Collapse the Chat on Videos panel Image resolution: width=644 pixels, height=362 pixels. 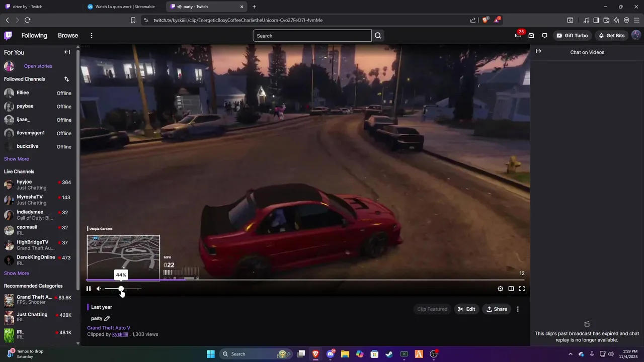click(538, 51)
